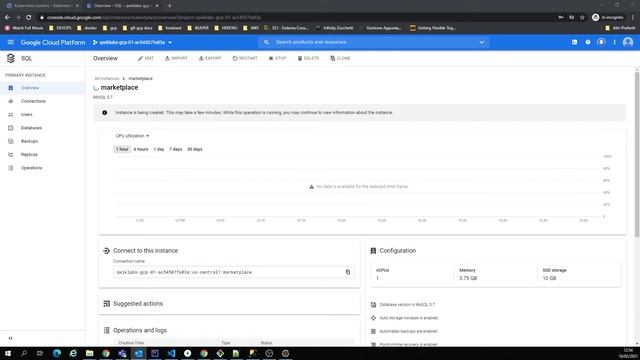
Task: Expand the Suggested actions card
Action: [229, 304]
